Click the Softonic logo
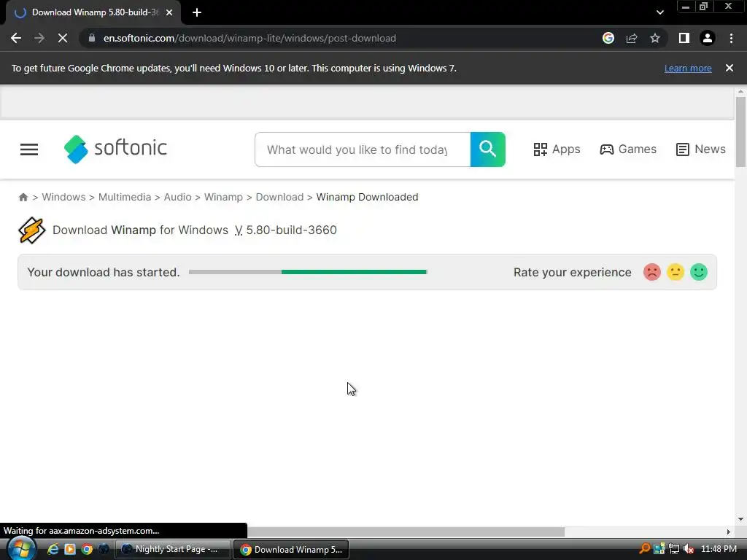The height and width of the screenshot is (560, 747). (115, 149)
